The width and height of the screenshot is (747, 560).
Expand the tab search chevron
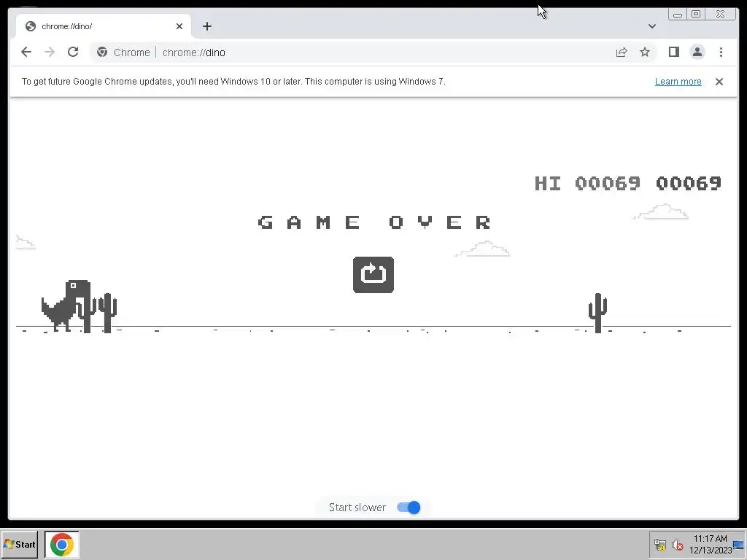pos(651,26)
